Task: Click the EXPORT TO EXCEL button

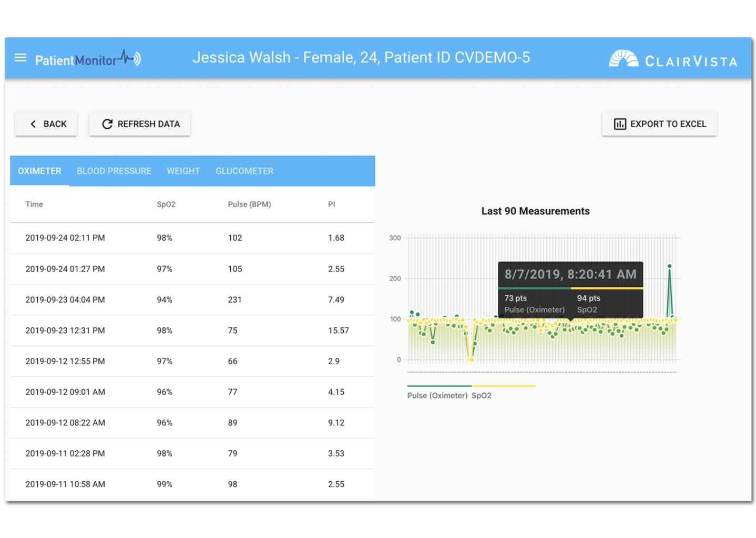Action: [x=659, y=124]
